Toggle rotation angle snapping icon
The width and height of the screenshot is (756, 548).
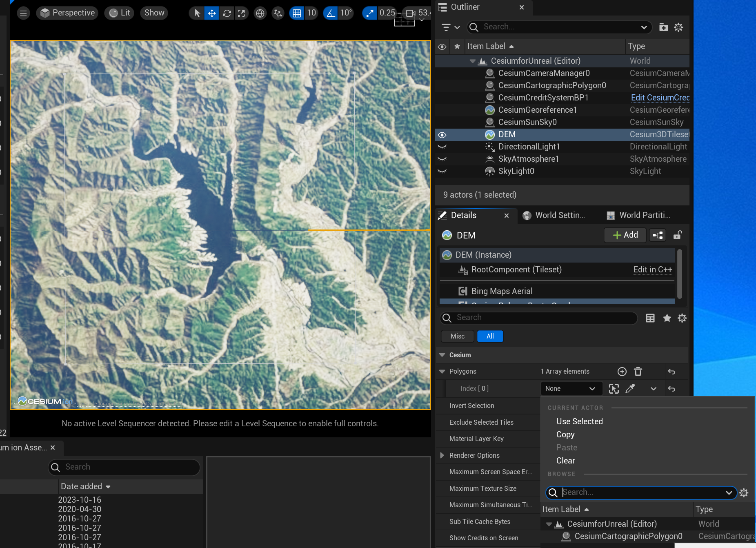click(x=331, y=13)
